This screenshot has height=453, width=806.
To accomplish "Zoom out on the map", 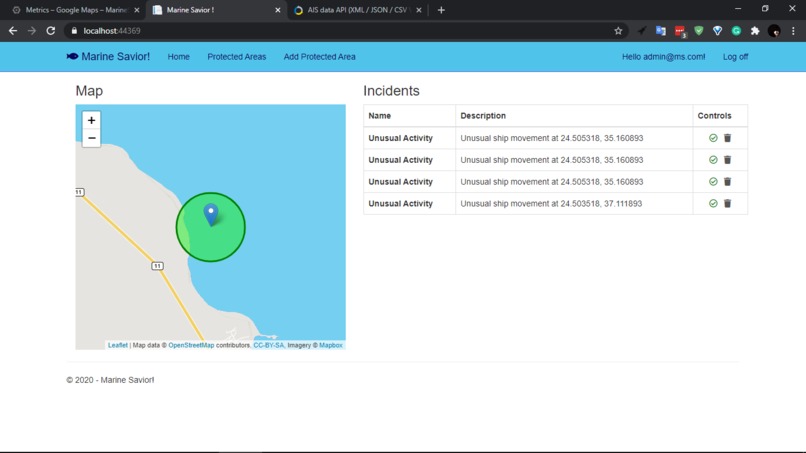I will click(x=91, y=138).
